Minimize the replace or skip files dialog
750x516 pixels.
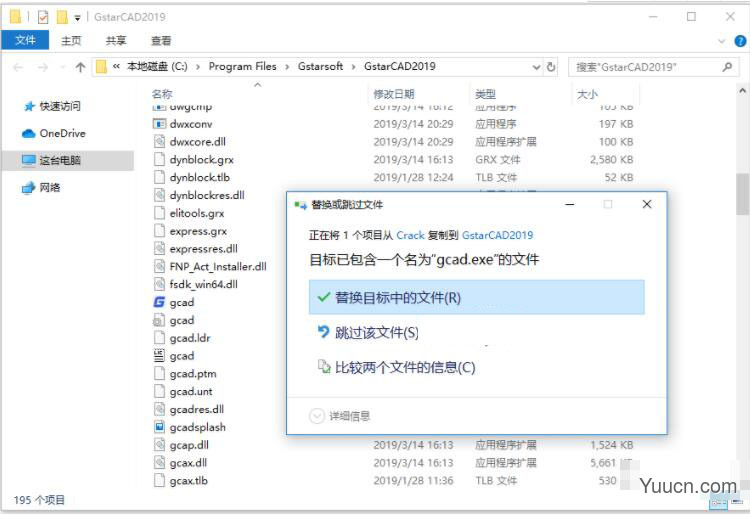tap(570, 205)
